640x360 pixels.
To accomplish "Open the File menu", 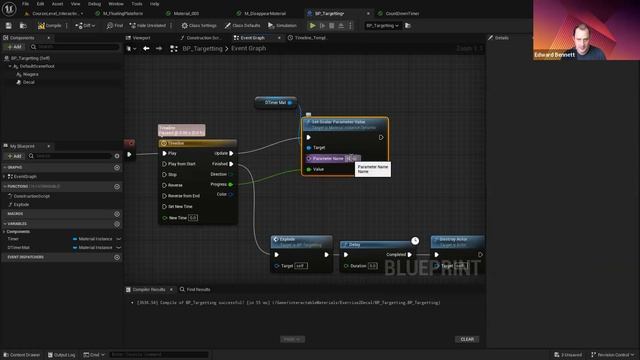I will pyautogui.click(x=25, y=4).
